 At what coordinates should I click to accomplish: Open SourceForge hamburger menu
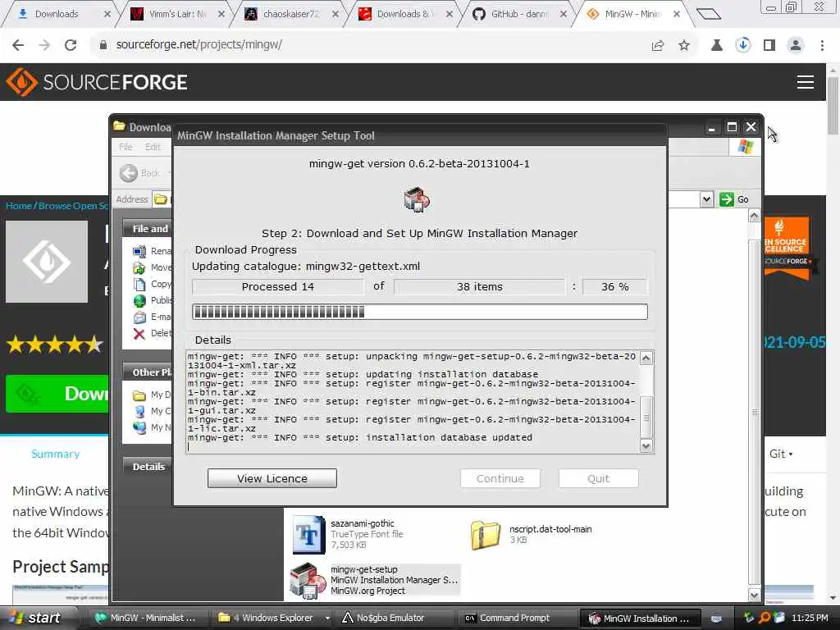[805, 82]
